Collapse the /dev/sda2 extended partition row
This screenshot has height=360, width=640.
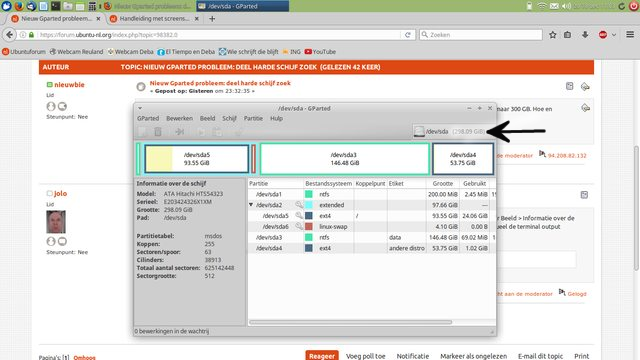(251, 205)
